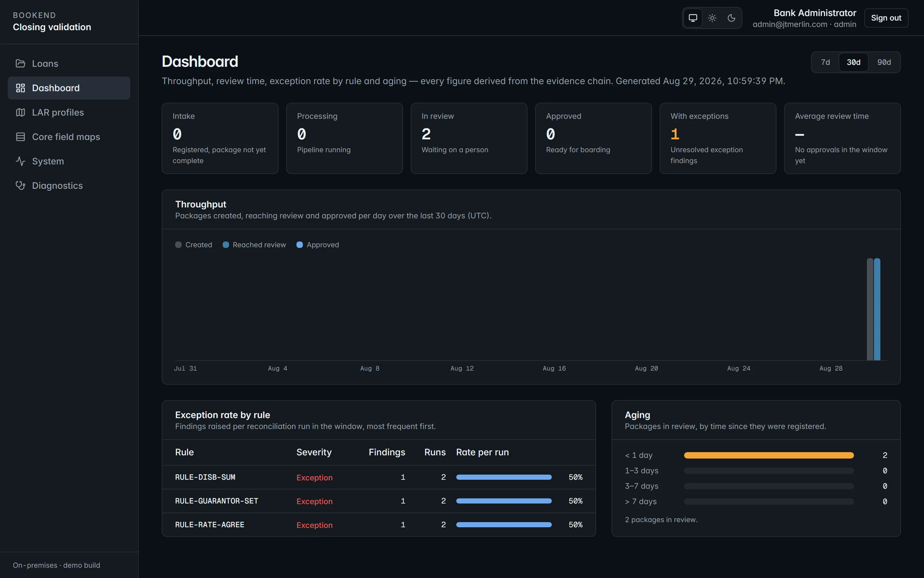Open the Loans page label
Viewport: 924px width, 578px height.
click(x=45, y=64)
